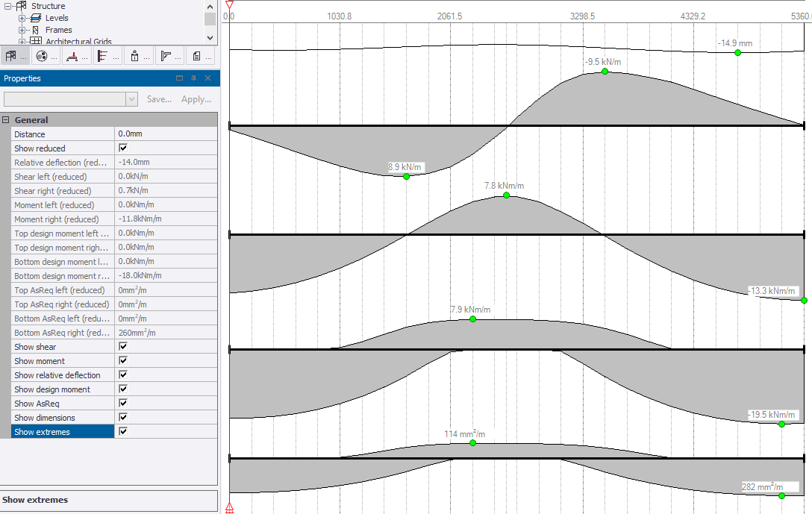Pin the Properties panel
The width and height of the screenshot is (812, 514).
point(193,78)
